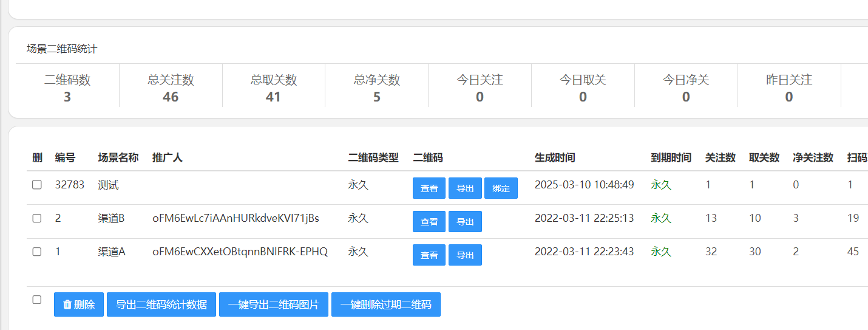Click 关注数 value 13 in 渠道B row

[711, 218]
